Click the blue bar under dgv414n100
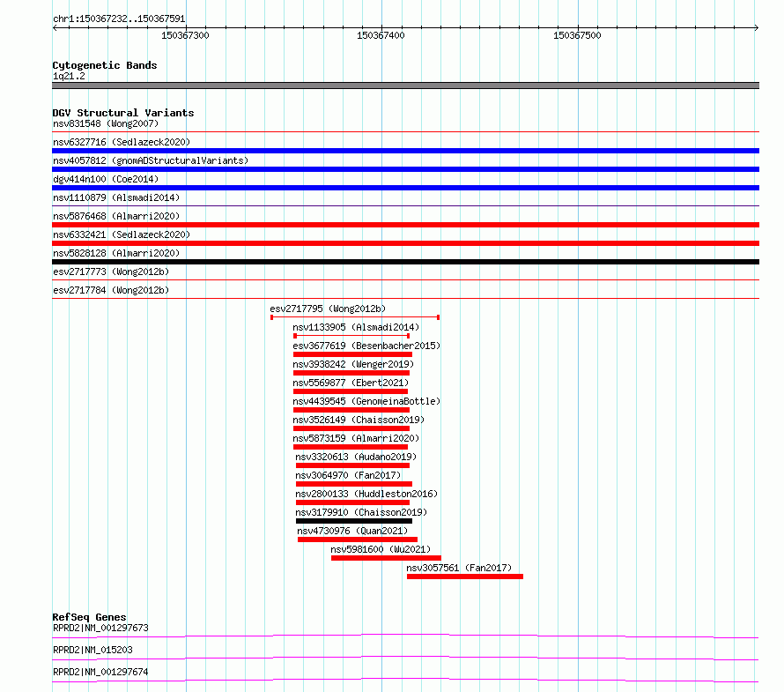784x692 pixels. coord(405,188)
